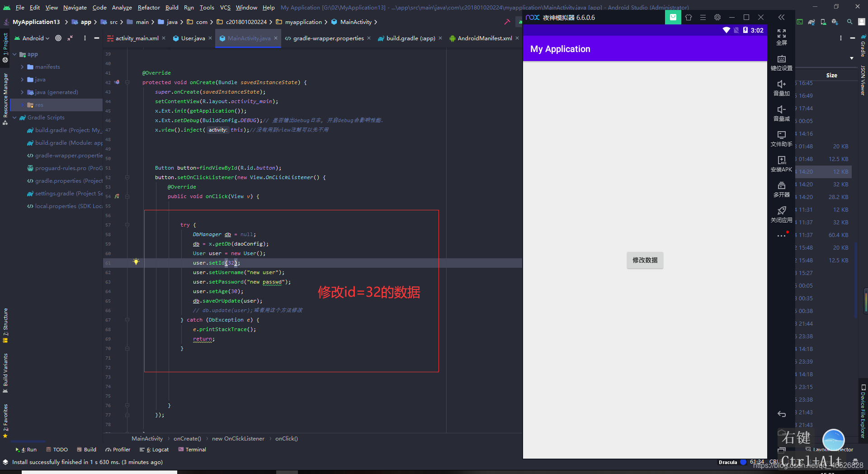Expand the res folder
The height and width of the screenshot is (474, 868).
point(22,105)
